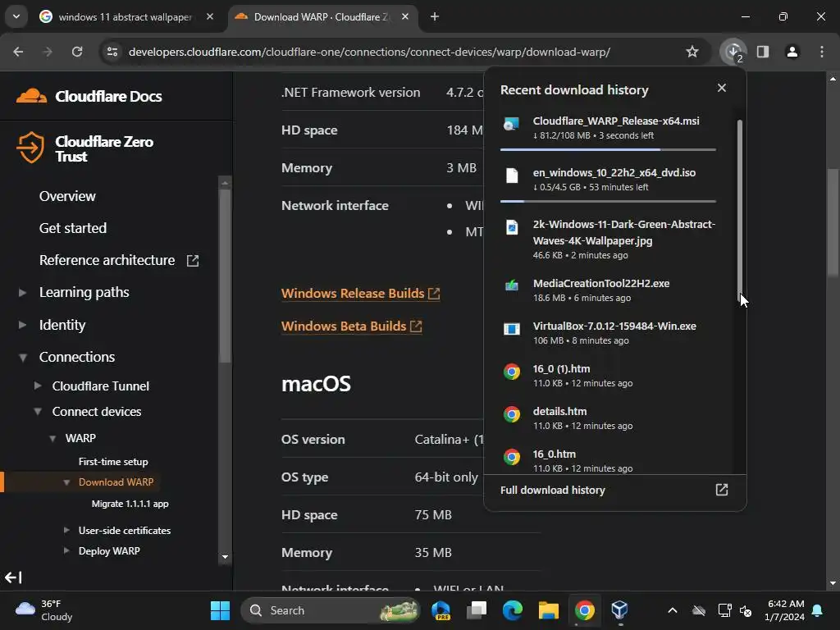This screenshot has height=630, width=840.
Task: Collapse Connections section
Action: point(22,358)
